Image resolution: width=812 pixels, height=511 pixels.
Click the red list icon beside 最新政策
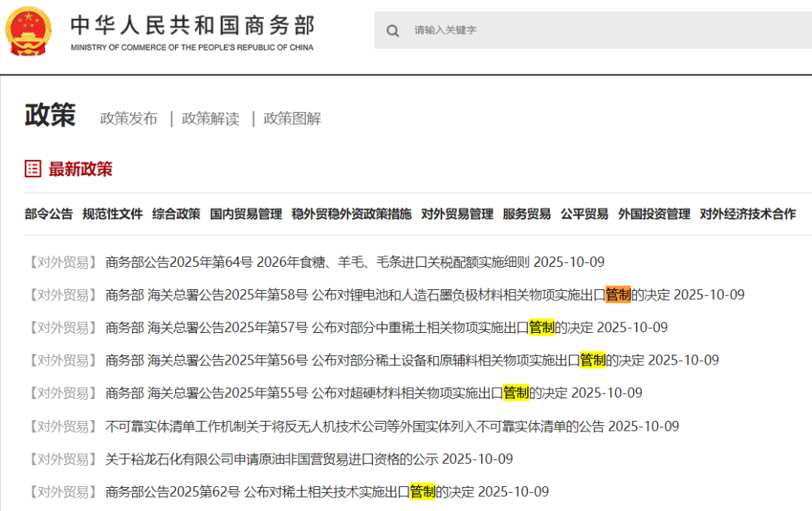pyautogui.click(x=33, y=169)
